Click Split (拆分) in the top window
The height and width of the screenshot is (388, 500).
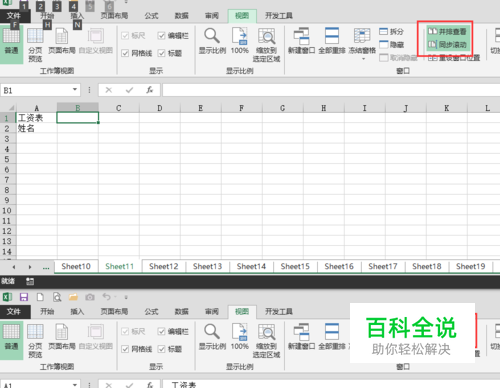391,32
